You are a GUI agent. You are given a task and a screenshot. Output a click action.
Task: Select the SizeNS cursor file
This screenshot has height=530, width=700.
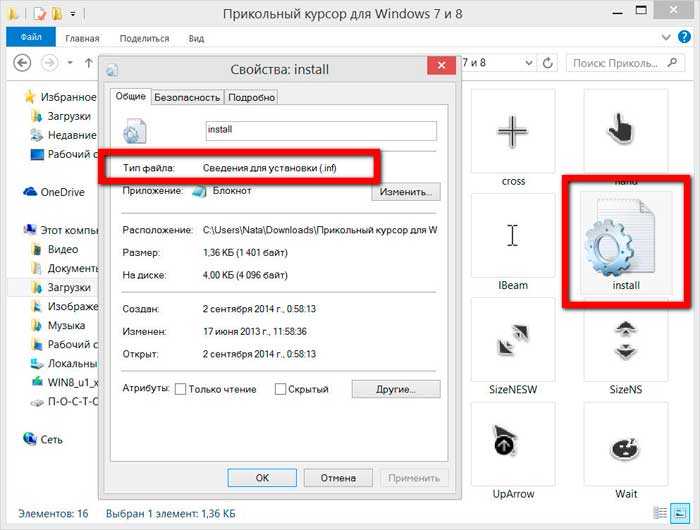pos(626,338)
